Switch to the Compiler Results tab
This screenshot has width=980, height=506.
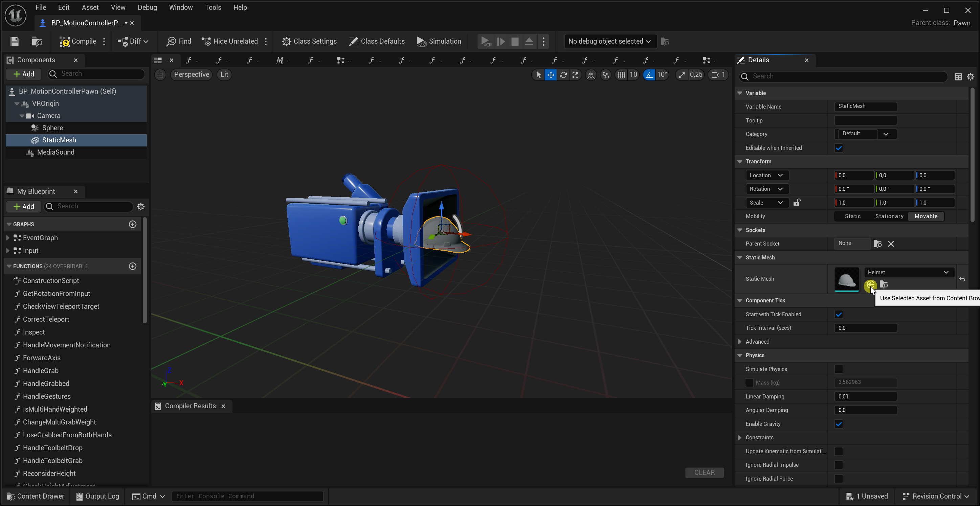[190, 406]
